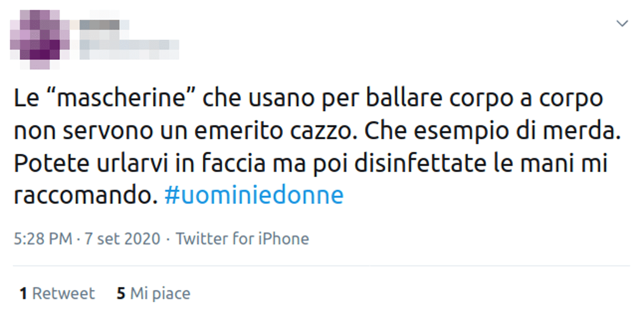Click the word "Retweet" label text
The image size is (644, 313).
pos(63,294)
